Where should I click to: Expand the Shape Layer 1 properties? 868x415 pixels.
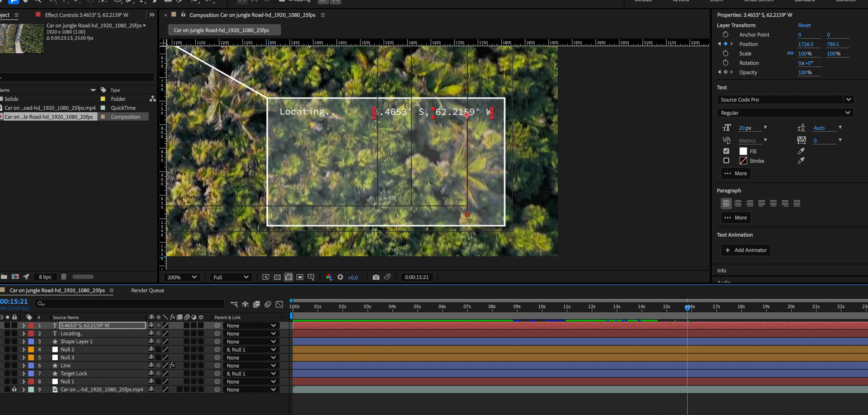pos(23,342)
